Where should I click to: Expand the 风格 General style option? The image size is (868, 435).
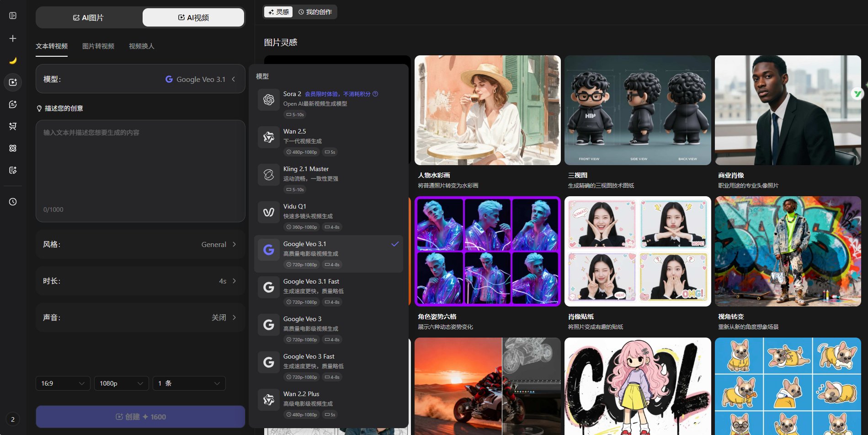[x=140, y=244]
